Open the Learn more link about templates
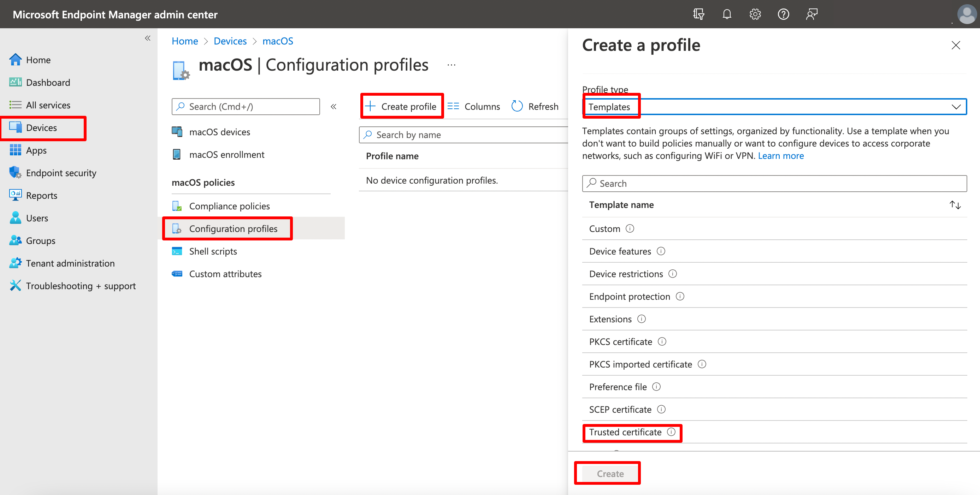980x495 pixels. coord(781,155)
